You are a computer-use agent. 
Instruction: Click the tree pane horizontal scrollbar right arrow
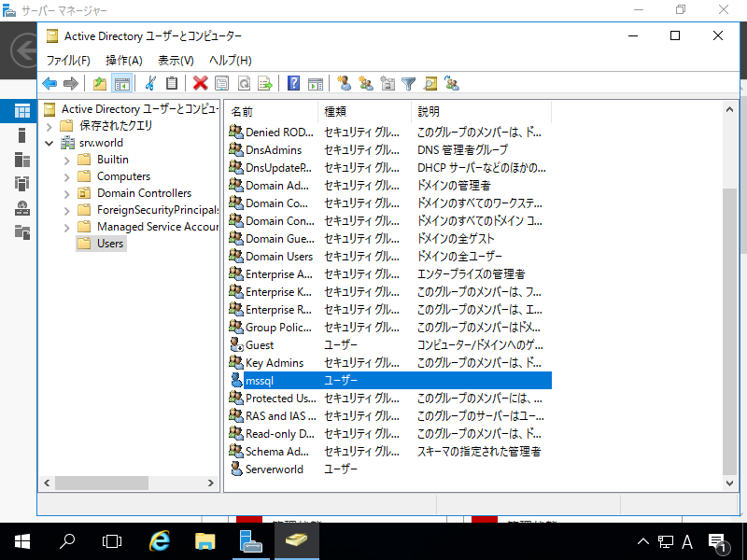pos(211,483)
